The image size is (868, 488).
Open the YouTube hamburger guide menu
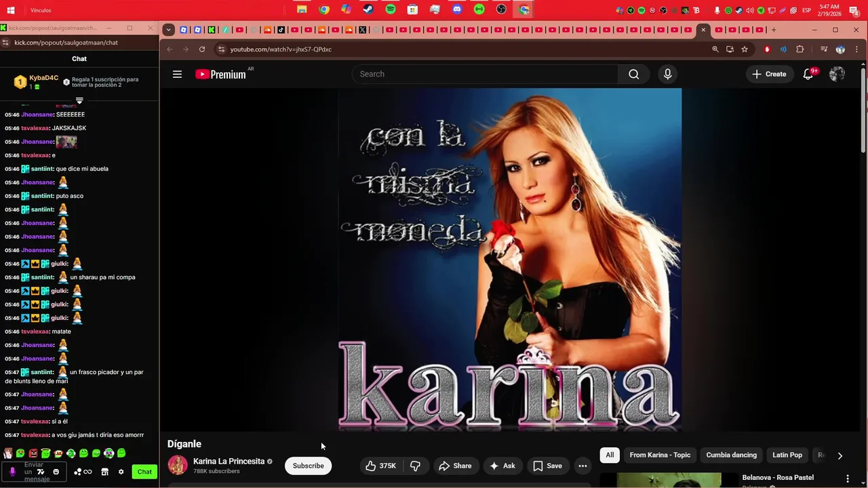point(177,75)
